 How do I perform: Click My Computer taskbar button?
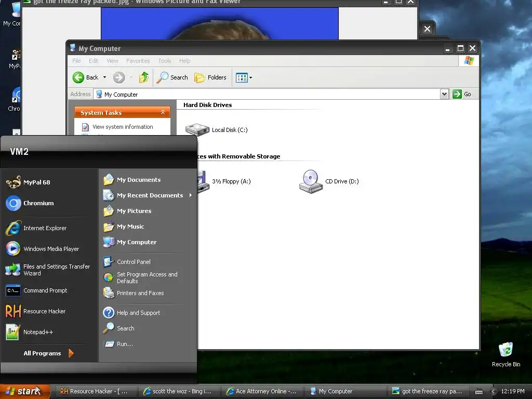click(346, 391)
